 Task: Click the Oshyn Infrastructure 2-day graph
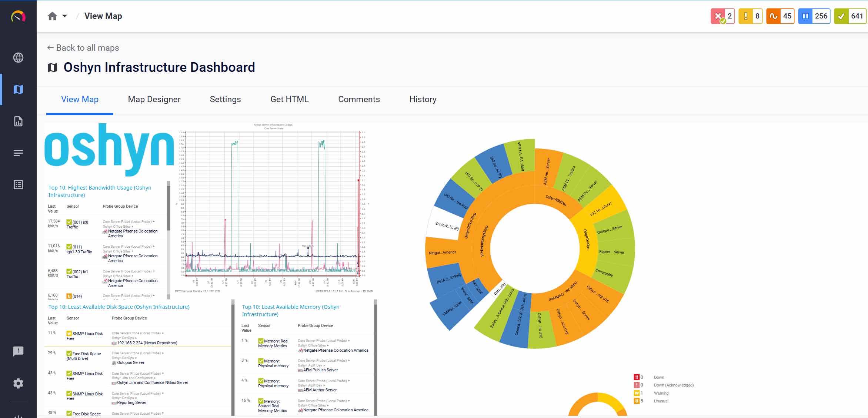[274, 208]
